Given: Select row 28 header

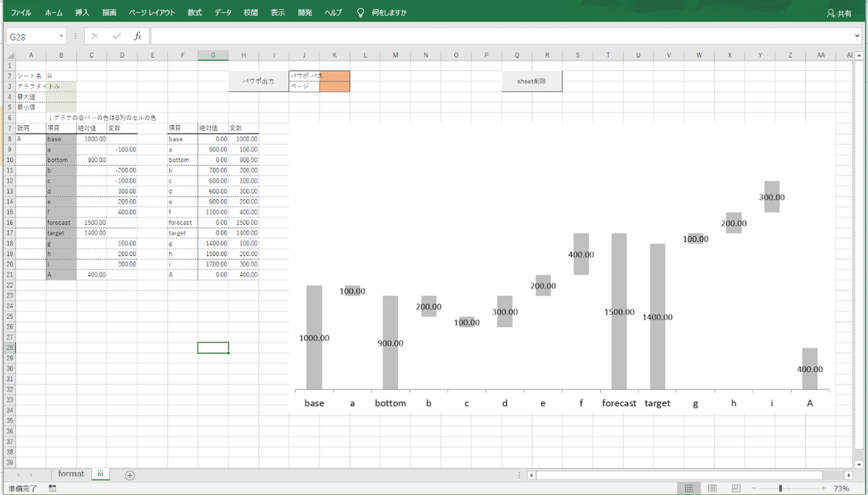Looking at the screenshot, I should pos(10,348).
